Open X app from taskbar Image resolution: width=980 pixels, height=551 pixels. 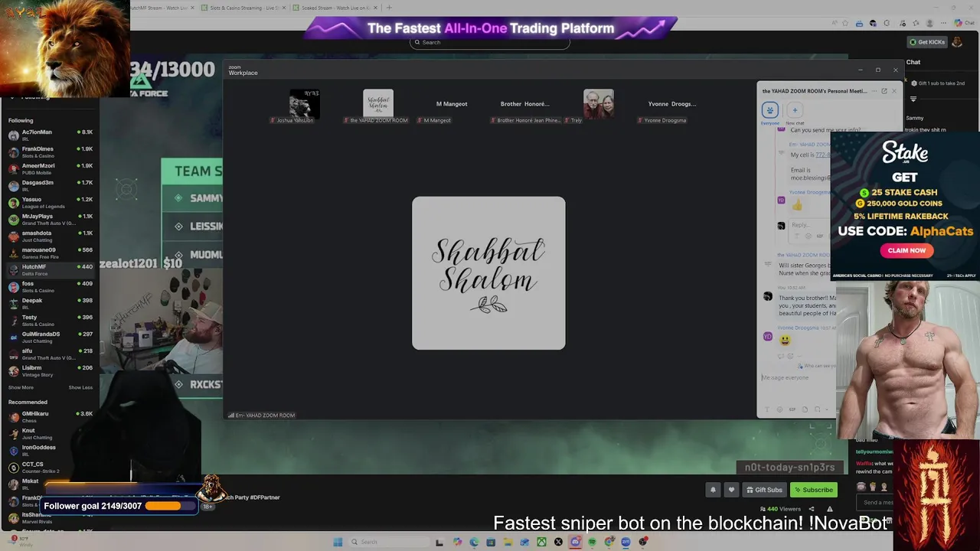pos(558,542)
